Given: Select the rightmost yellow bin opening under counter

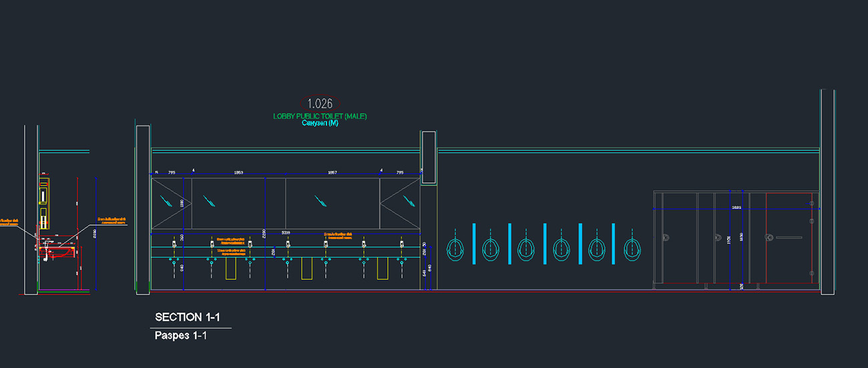Looking at the screenshot, I should pos(383,268).
